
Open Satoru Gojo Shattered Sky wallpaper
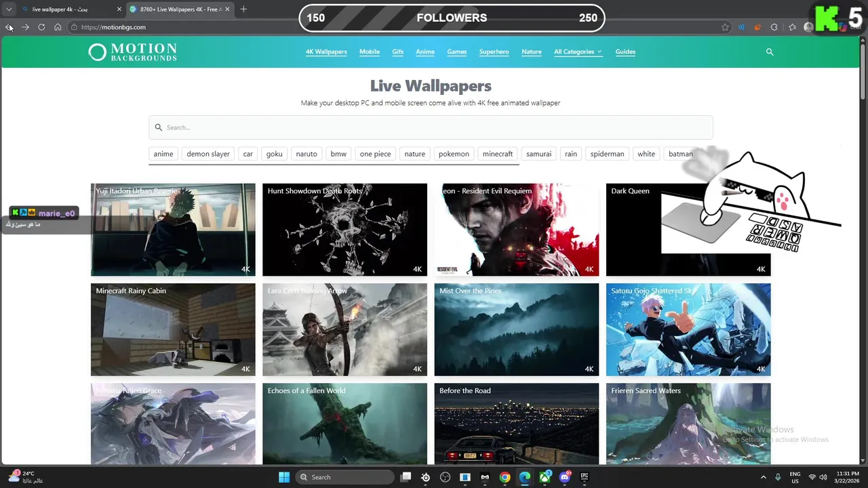688,329
